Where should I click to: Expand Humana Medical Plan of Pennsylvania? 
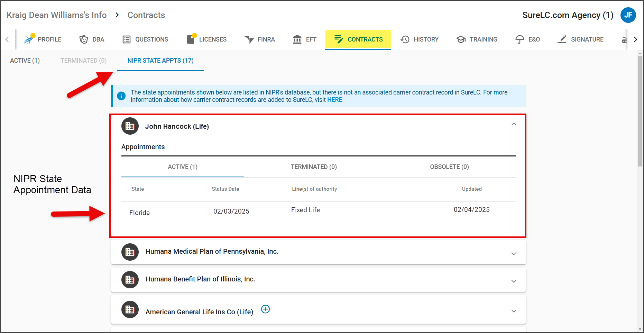click(x=514, y=254)
